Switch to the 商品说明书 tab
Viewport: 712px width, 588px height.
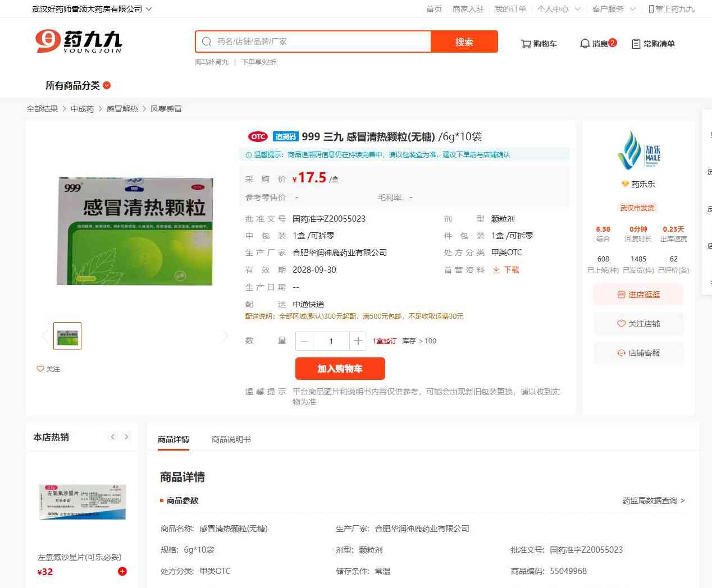[231, 439]
